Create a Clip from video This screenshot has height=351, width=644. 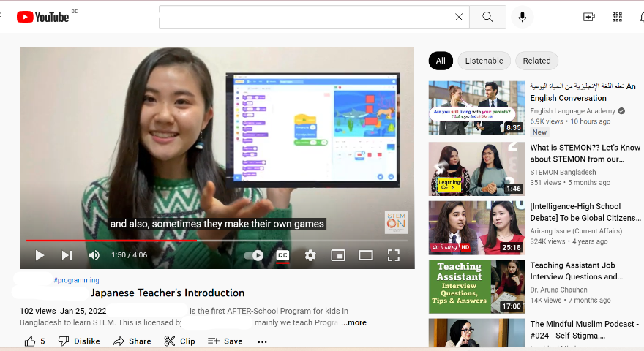click(x=179, y=341)
